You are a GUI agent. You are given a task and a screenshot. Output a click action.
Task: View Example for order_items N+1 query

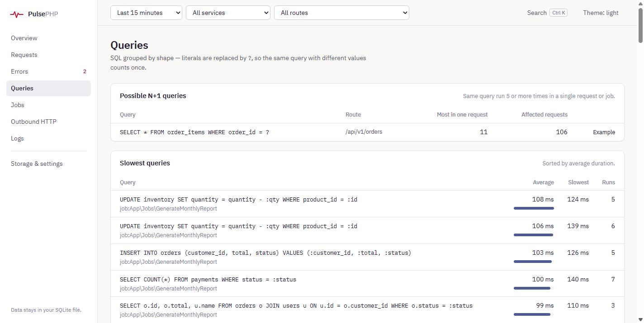click(x=604, y=132)
